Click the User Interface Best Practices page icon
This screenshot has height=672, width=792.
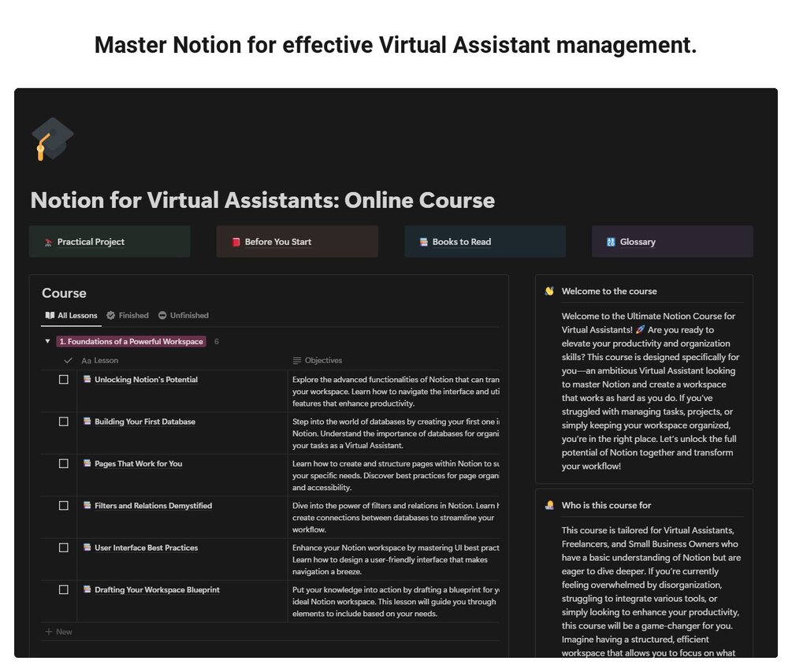(87, 547)
